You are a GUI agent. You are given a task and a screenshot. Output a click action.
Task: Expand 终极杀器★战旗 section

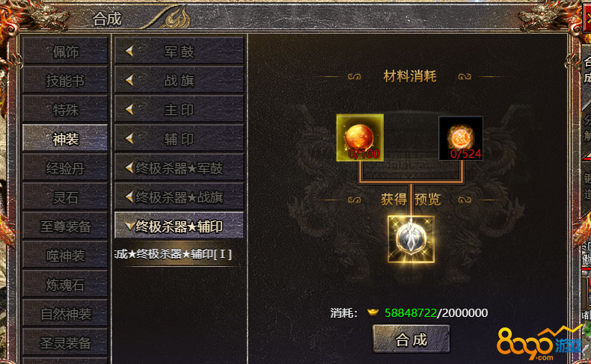(x=179, y=197)
